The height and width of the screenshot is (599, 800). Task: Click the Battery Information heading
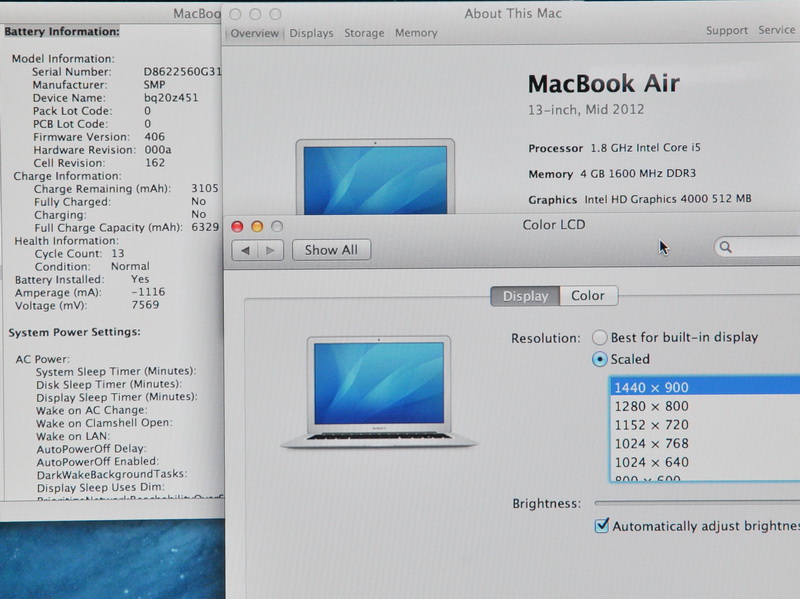click(x=62, y=32)
